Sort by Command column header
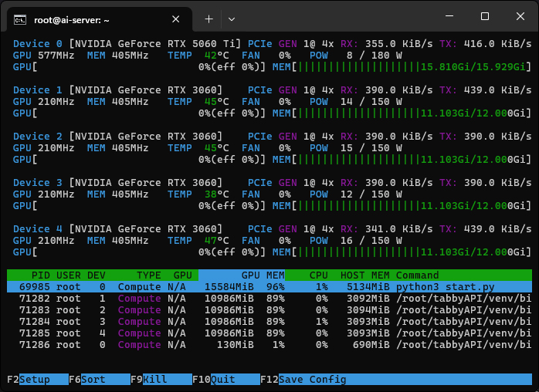539x392 pixels. (x=417, y=275)
